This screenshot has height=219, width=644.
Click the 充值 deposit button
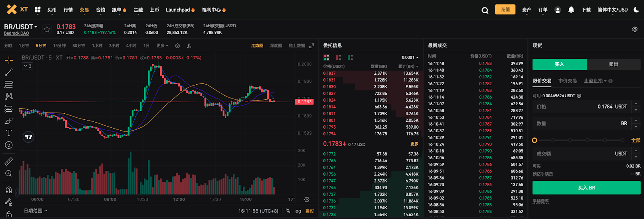pyautogui.click(x=505, y=9)
